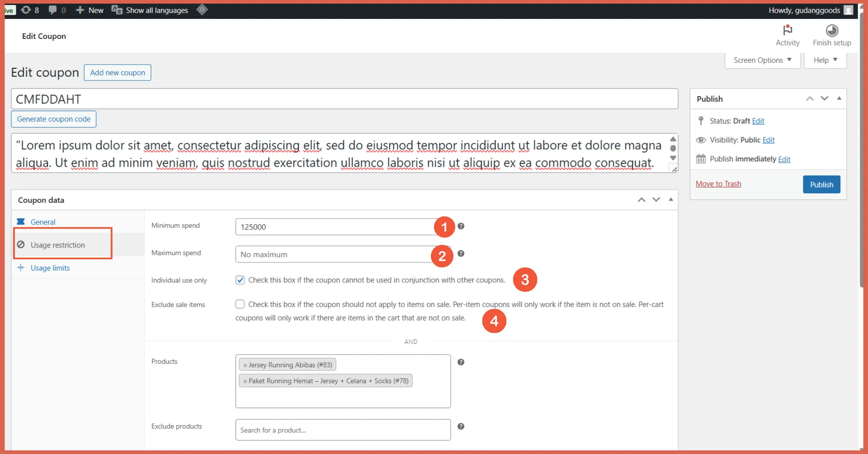This screenshot has width=868, height=454.
Task: Click the blue Publish button
Action: (x=821, y=184)
